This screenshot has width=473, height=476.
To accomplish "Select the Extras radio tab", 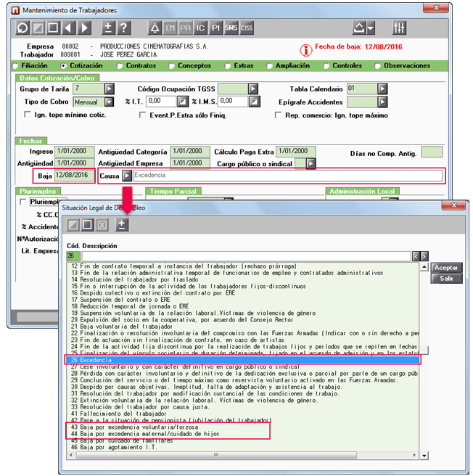I will point(227,66).
